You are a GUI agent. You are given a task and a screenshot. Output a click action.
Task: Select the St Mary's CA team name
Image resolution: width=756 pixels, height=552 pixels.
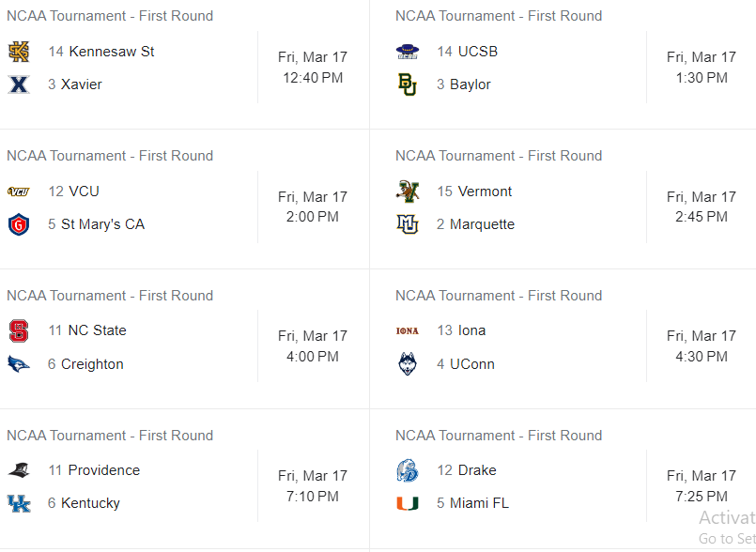point(103,224)
